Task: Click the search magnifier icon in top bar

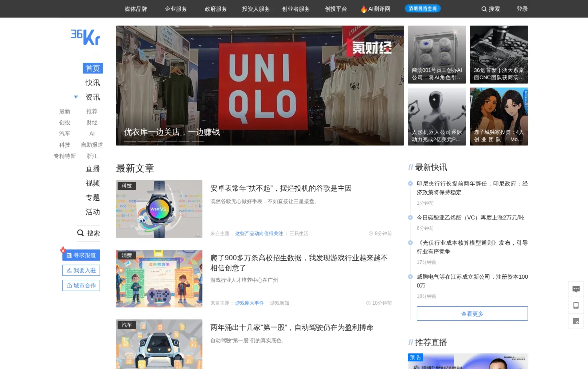Action: 484,9
